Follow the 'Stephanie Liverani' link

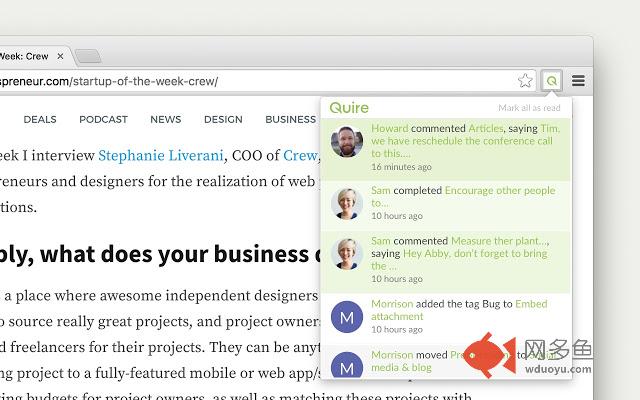[x=161, y=156]
